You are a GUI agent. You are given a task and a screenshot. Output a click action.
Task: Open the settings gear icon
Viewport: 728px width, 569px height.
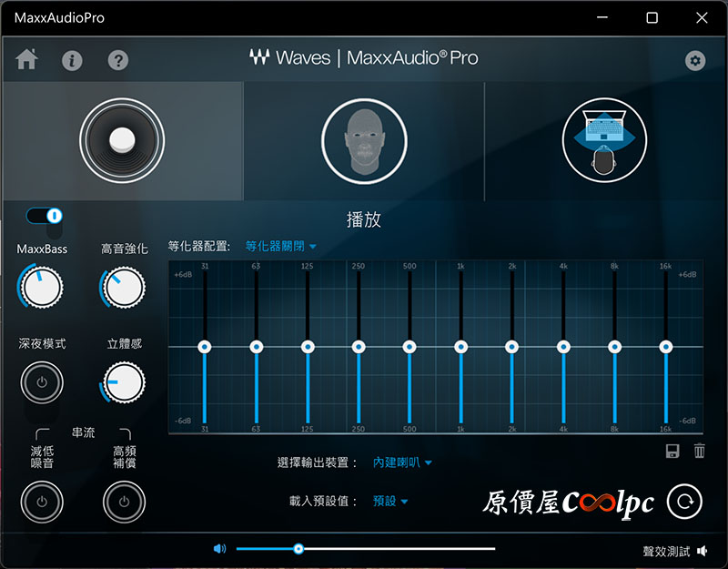pyautogui.click(x=695, y=60)
